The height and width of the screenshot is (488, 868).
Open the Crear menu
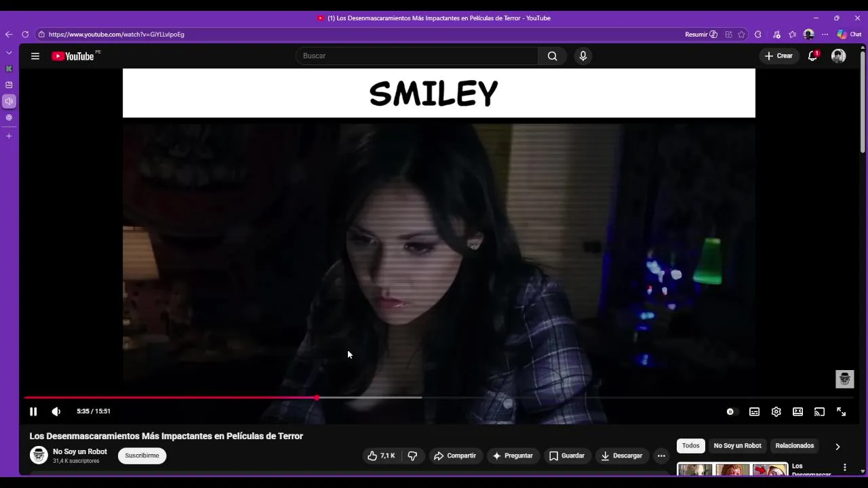(x=779, y=56)
